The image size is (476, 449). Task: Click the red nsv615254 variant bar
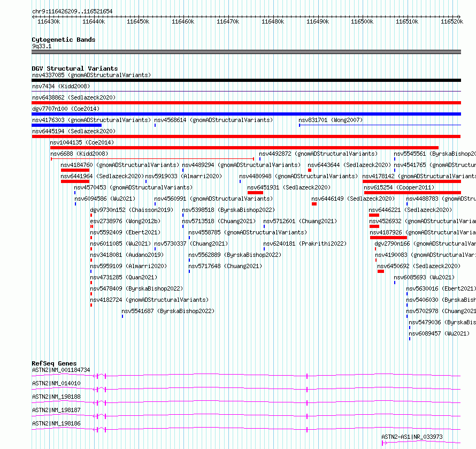pos(412,193)
